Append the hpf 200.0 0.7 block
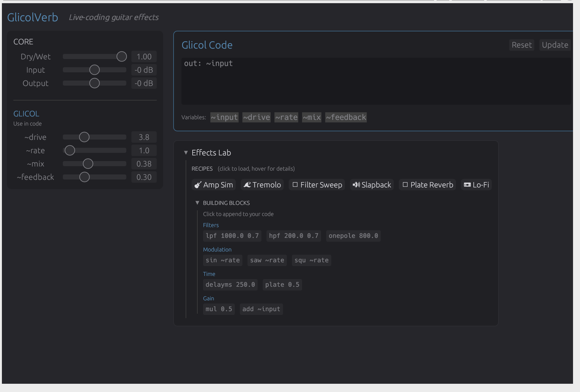This screenshot has height=392, width=580. pos(294,236)
